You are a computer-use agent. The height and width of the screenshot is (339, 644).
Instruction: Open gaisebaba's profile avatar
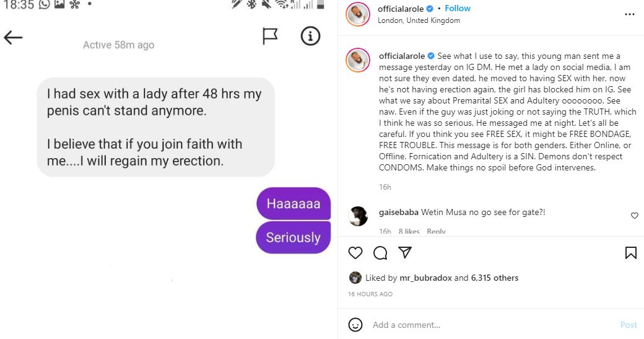[359, 216]
